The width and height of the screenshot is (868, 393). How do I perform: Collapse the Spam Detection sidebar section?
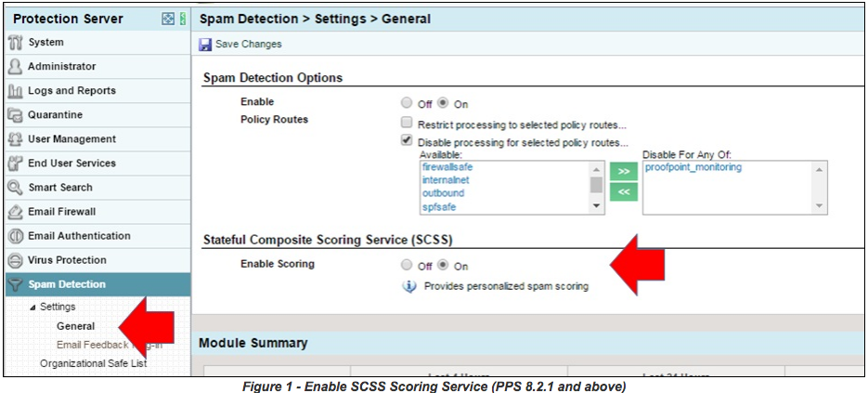point(15,284)
